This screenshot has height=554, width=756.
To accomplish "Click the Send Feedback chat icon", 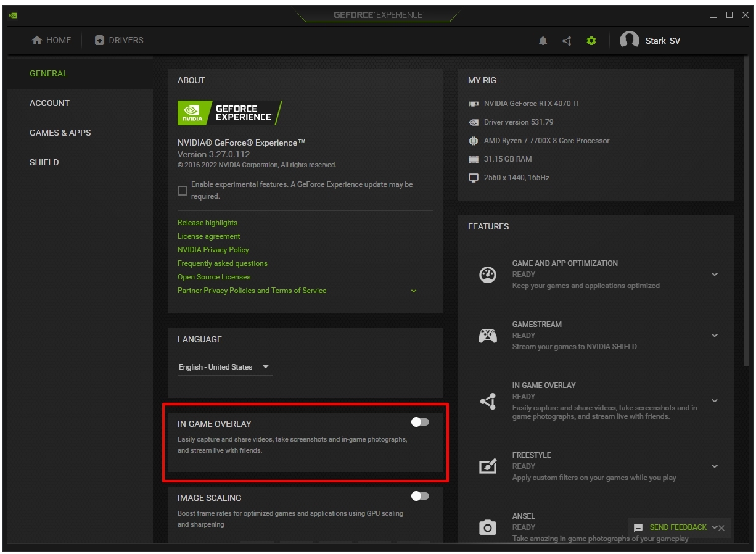I will tap(638, 528).
